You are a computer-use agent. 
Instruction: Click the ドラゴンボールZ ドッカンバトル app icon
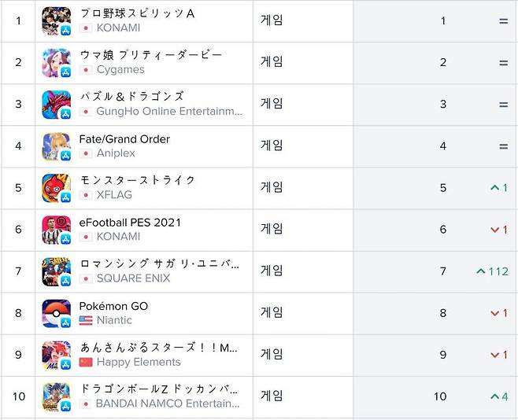(56, 396)
